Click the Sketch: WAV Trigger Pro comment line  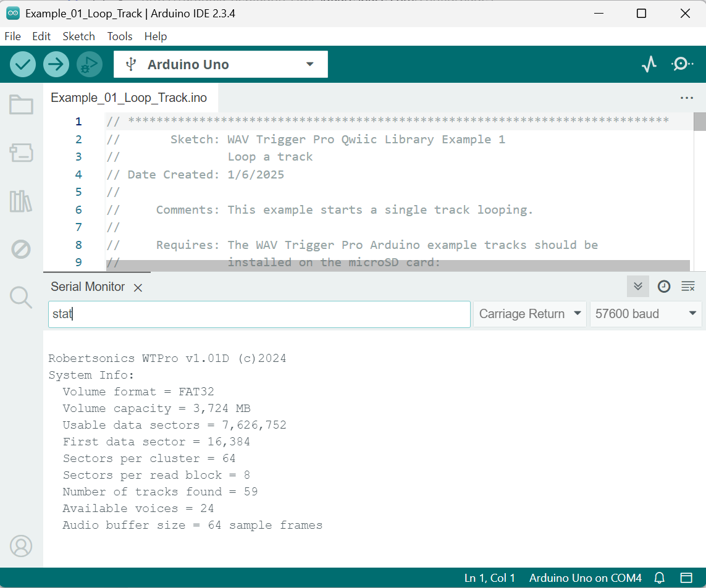coord(306,139)
